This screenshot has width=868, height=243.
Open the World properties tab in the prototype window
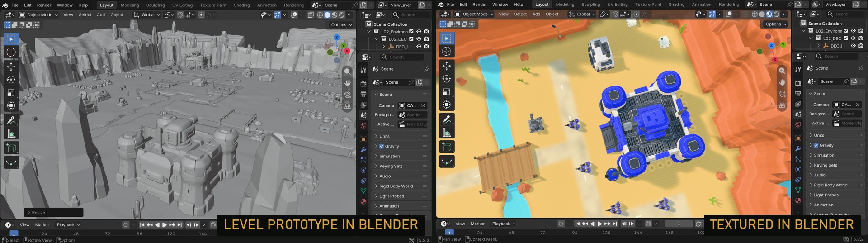363,126
